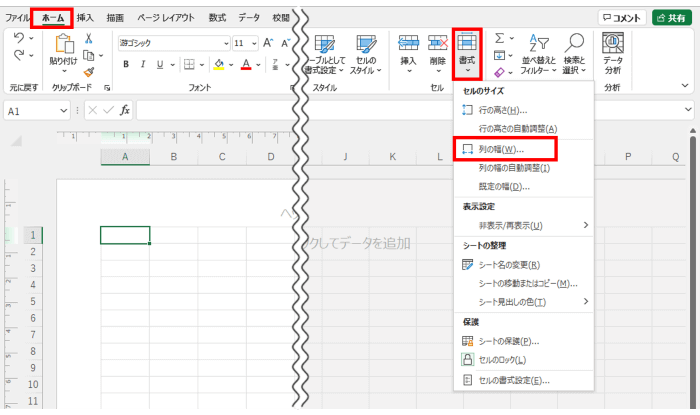
Task: Open the font size dropdown
Action: [x=254, y=44]
